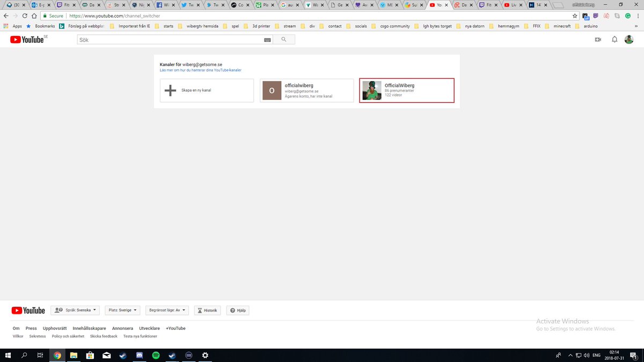Open 'Läs mer om hur du hanterar dina YouTube-kanaler' link
This screenshot has height=362, width=644.
pos(201,70)
